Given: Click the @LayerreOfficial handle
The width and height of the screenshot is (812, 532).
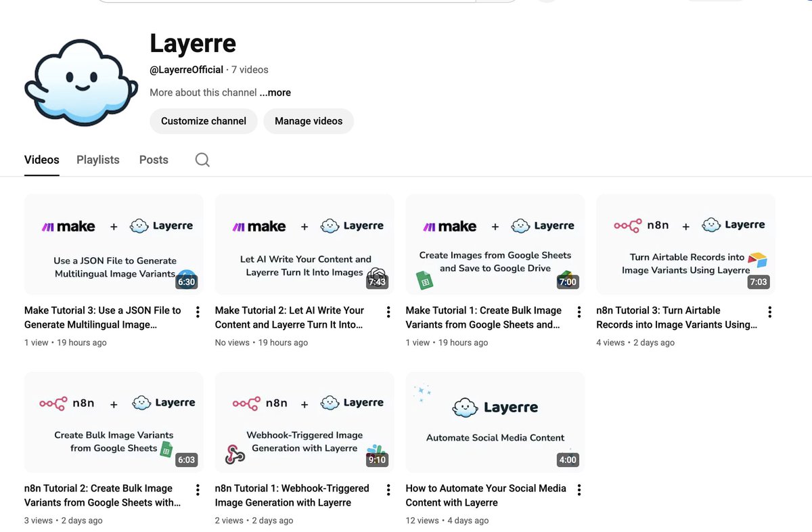Looking at the screenshot, I should (187, 70).
